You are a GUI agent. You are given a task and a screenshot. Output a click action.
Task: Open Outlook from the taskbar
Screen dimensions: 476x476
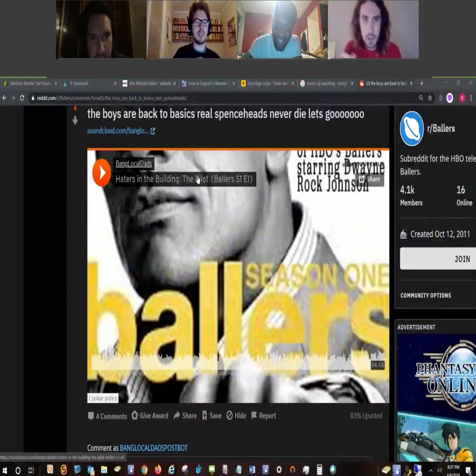coord(91,470)
